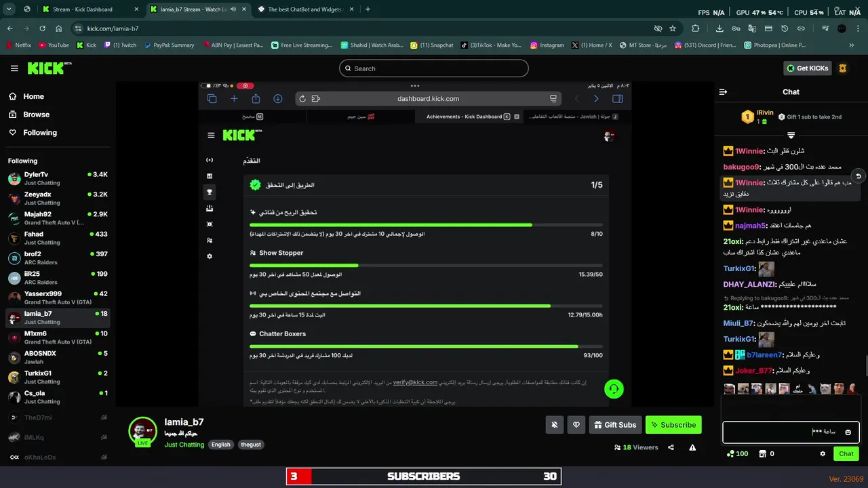Open Google Translate toolbar icon
Image resolution: width=868 pixels, height=488 pixels.
(x=753, y=28)
